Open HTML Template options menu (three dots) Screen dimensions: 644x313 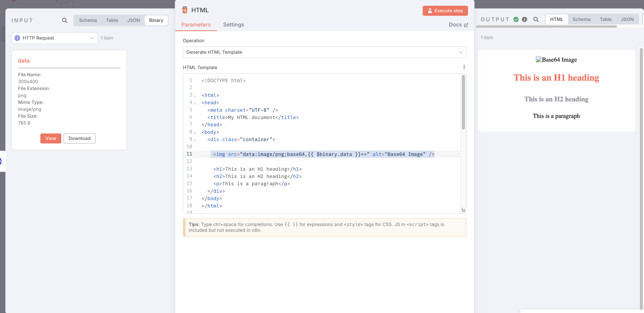click(464, 67)
